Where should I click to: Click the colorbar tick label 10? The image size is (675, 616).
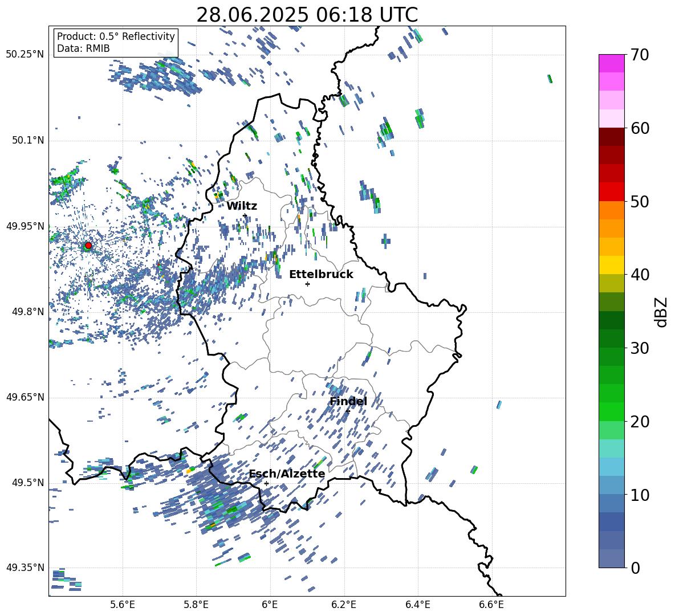coord(639,495)
